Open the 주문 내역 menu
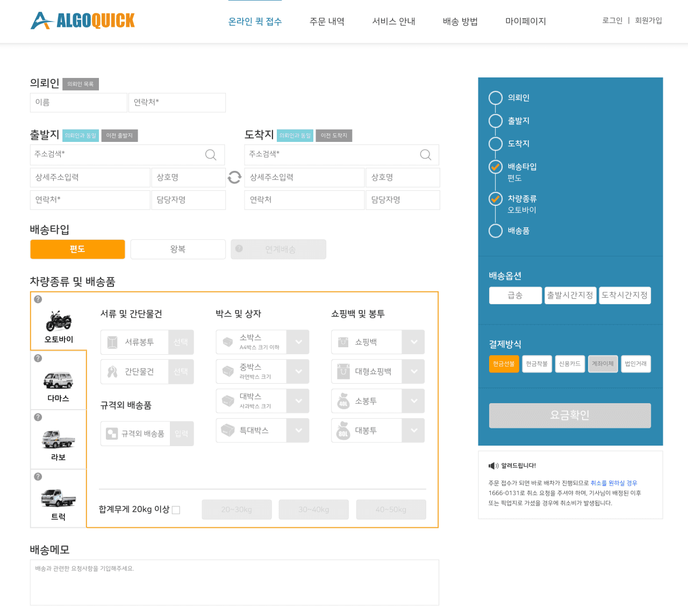The height and width of the screenshot is (616, 688). pyautogui.click(x=327, y=22)
